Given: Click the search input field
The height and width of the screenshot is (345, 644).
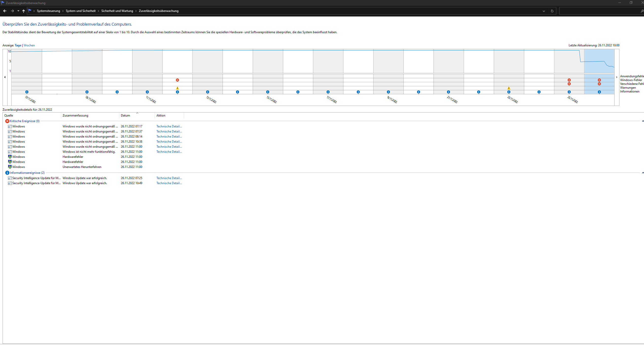Looking at the screenshot, I should click(600, 11).
